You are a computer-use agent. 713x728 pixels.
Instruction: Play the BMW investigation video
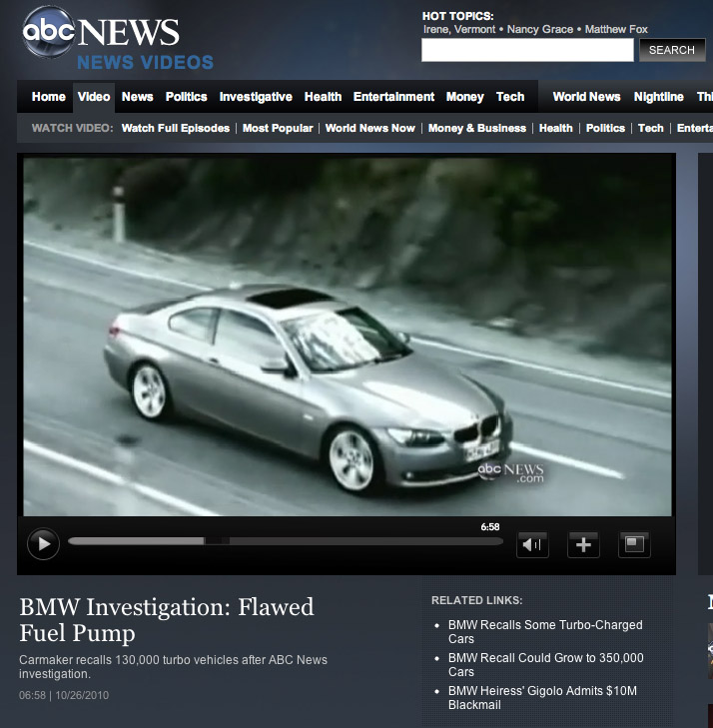tap(43, 543)
